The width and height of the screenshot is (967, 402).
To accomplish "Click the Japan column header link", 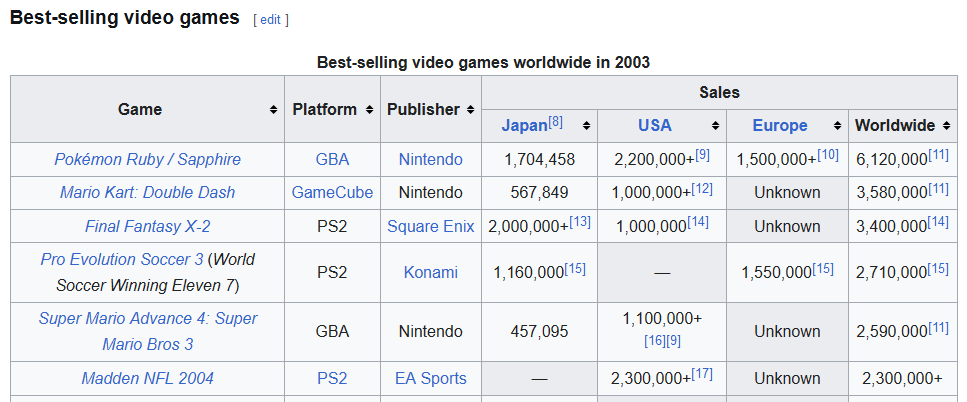I will click(x=524, y=126).
